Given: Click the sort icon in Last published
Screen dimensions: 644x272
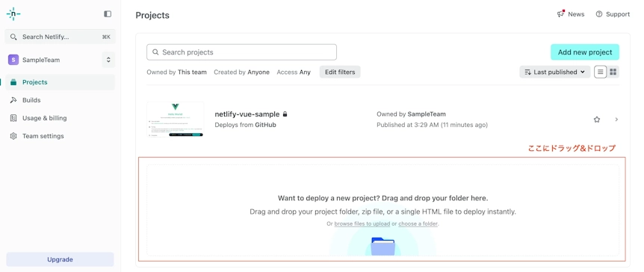Looking at the screenshot, I should coord(527,72).
